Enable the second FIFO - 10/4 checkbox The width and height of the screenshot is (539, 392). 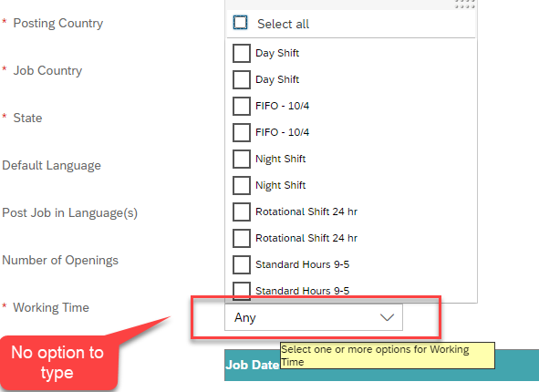pyautogui.click(x=242, y=132)
